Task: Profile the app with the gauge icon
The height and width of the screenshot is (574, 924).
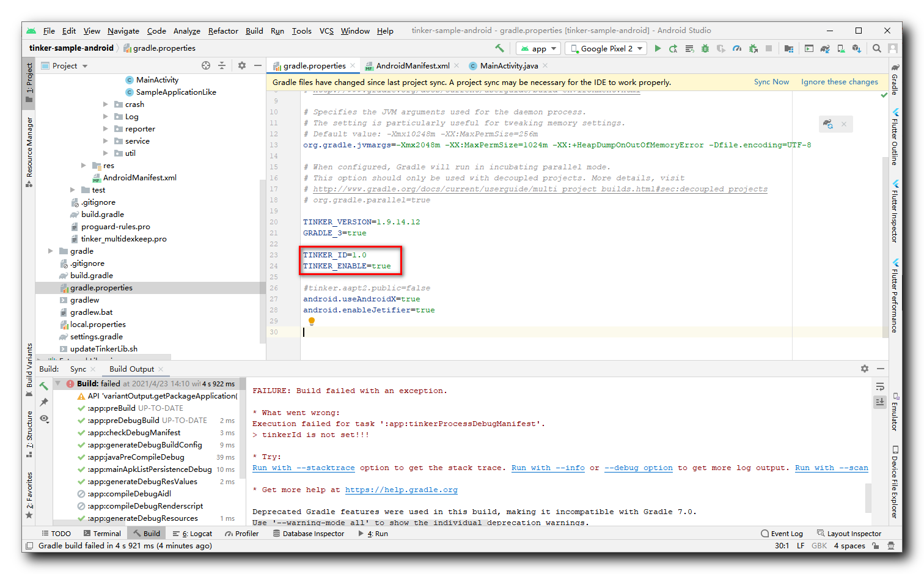Action: coord(736,48)
